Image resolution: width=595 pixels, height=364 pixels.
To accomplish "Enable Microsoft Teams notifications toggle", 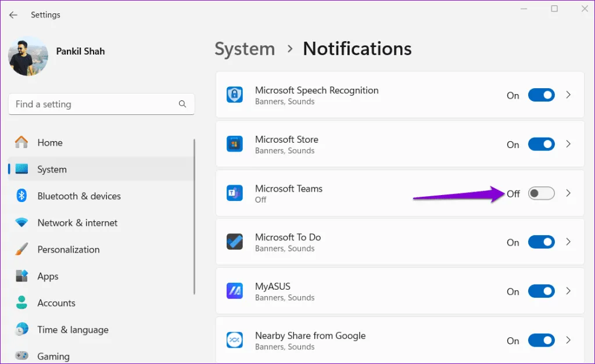I will tap(541, 193).
